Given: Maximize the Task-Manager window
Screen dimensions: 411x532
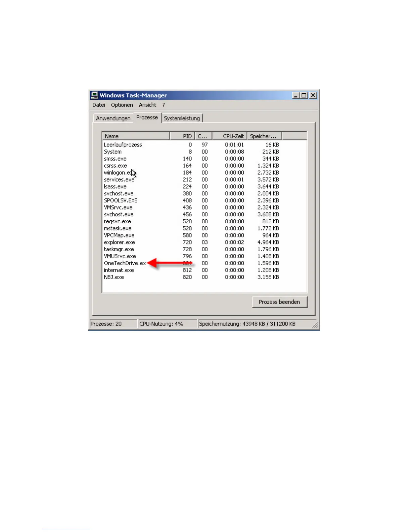Looking at the screenshot, I should (304, 95).
